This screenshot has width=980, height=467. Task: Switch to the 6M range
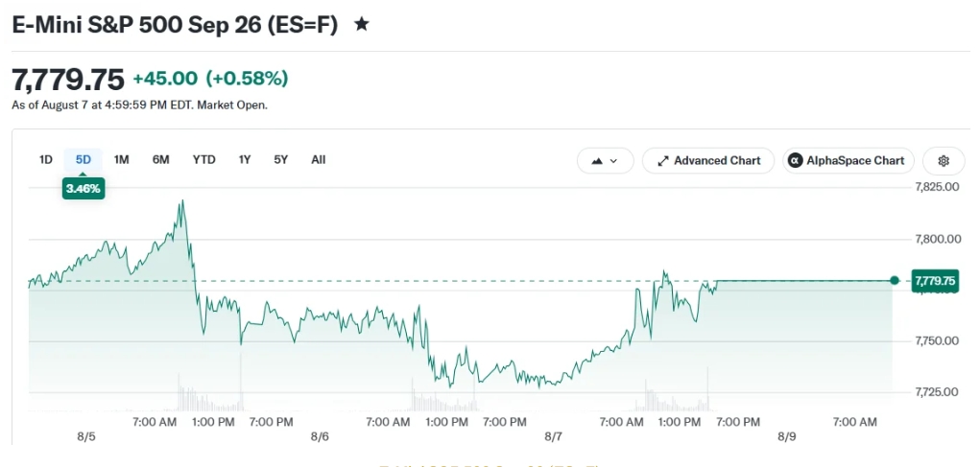[160, 160]
